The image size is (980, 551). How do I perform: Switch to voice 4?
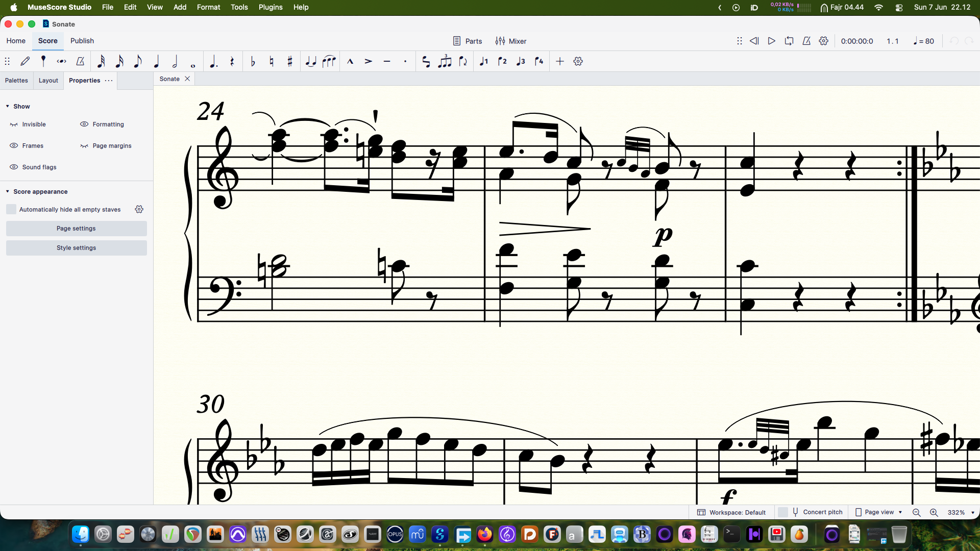539,61
